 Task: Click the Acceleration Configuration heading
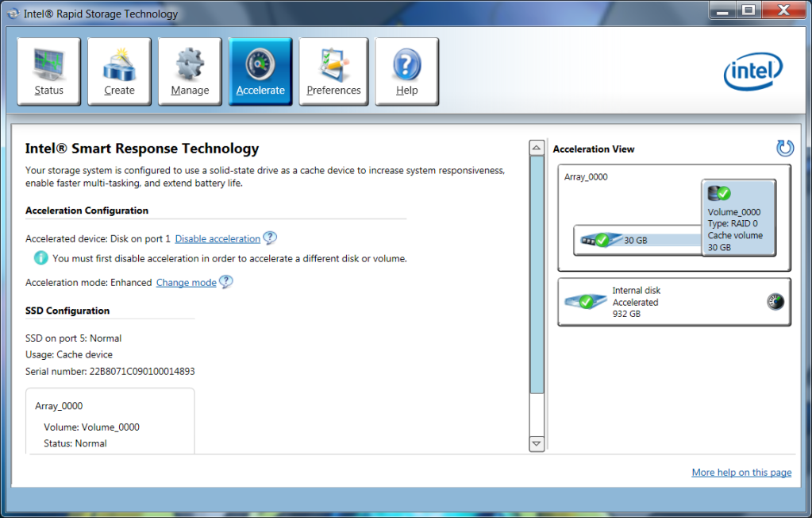(87, 211)
